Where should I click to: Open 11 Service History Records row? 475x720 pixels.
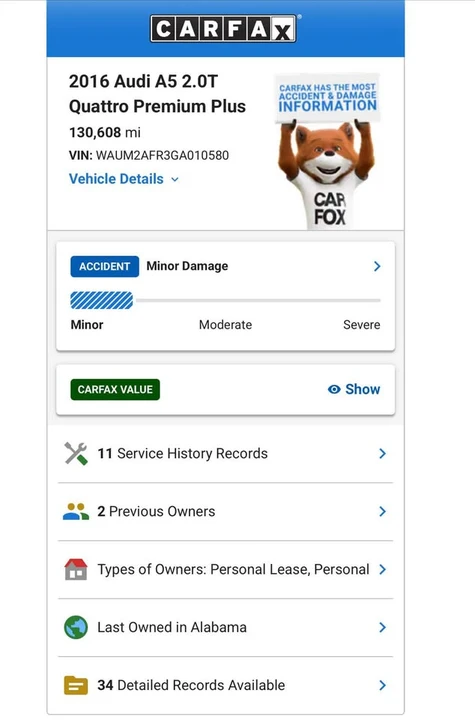click(225, 454)
